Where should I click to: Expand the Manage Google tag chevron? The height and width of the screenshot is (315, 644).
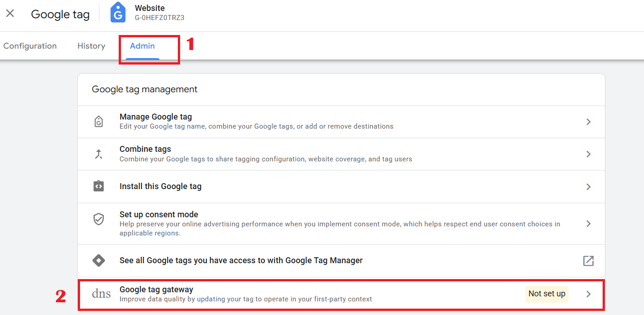[589, 122]
